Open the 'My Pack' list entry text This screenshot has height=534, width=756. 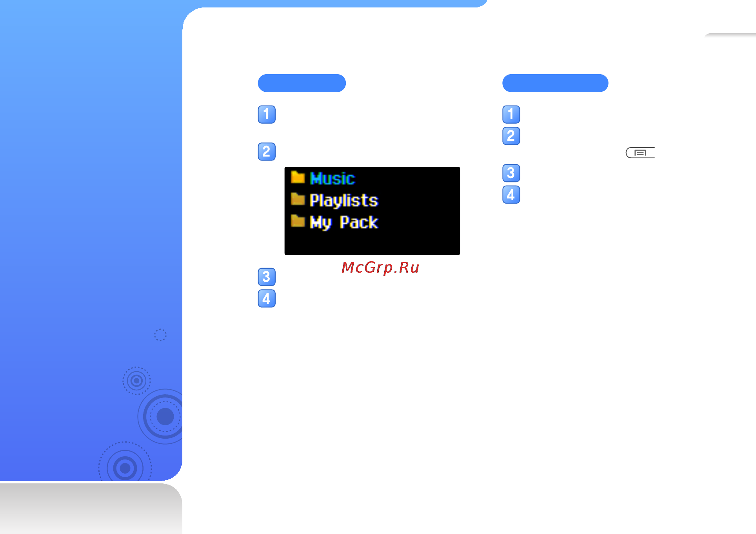pos(343,222)
